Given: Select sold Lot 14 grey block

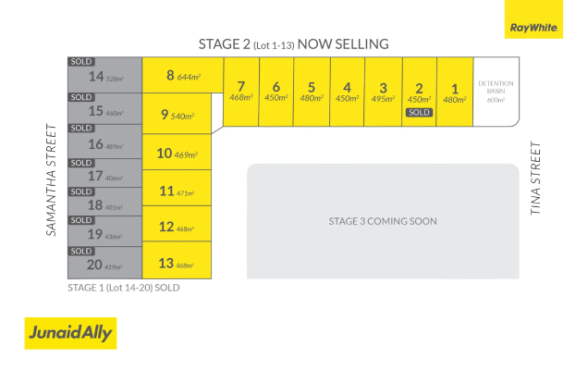Looking at the screenshot, I should tap(104, 78).
